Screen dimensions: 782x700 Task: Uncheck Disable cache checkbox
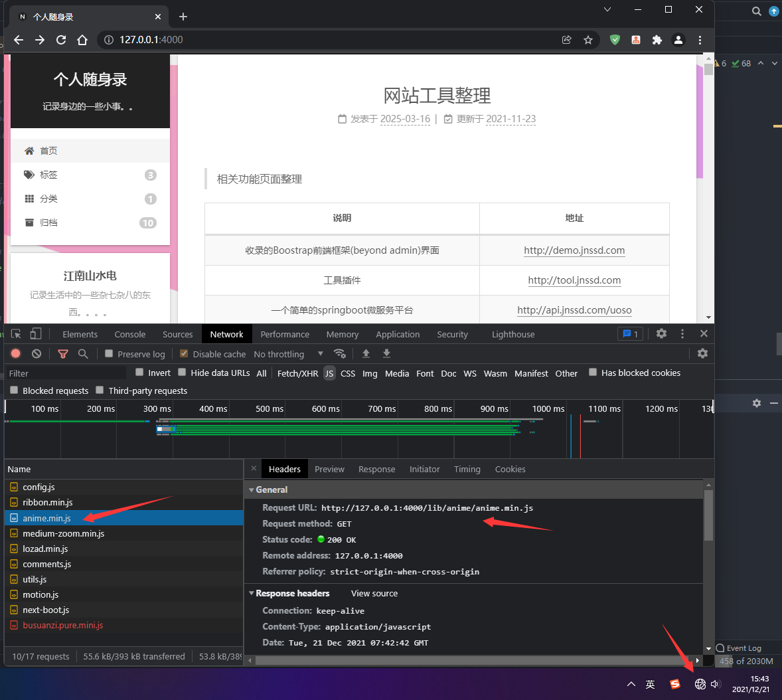point(185,354)
